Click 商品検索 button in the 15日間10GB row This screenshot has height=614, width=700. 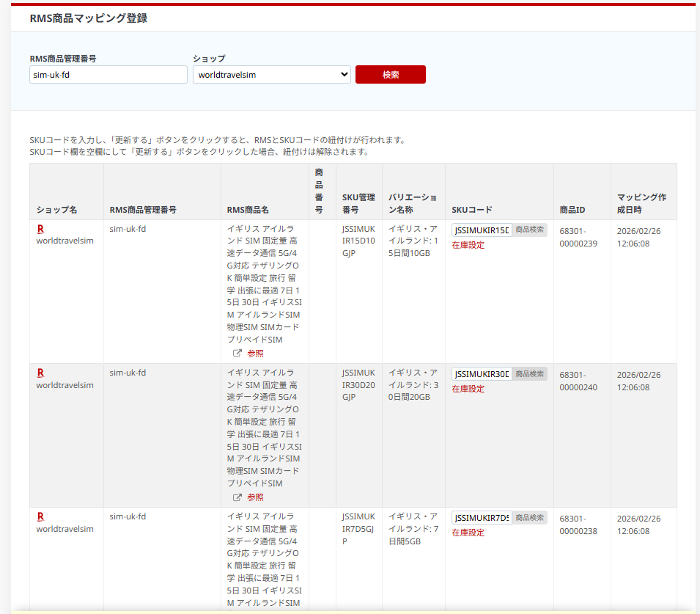pos(529,230)
